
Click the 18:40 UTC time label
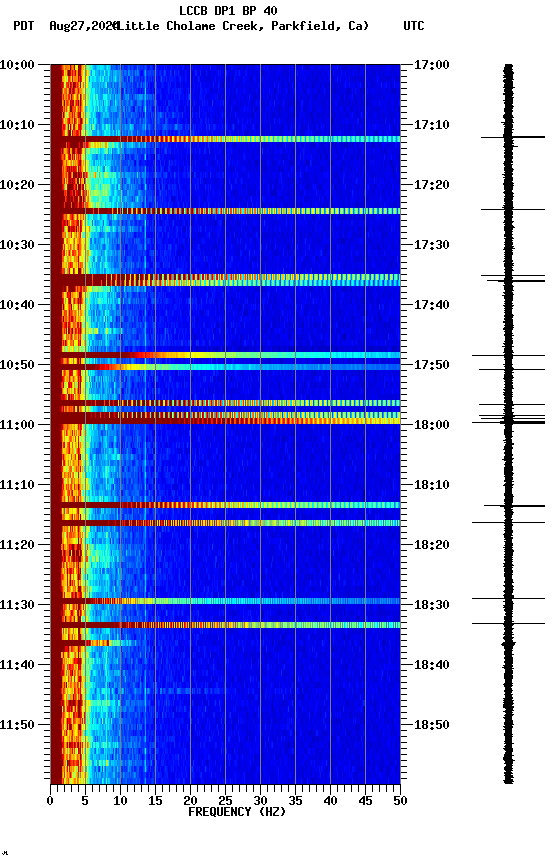(432, 666)
